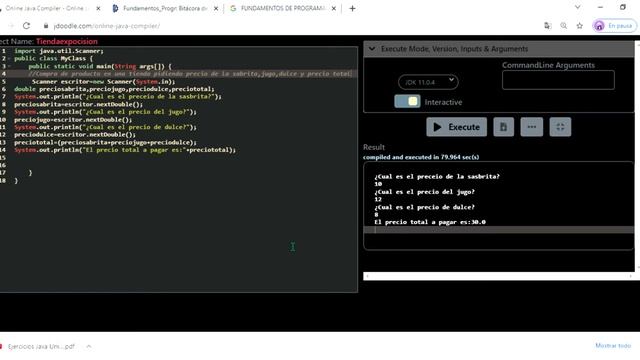Collapse the code fold arrow on line 2
The width and height of the screenshot is (640, 360).
(x=9, y=58)
